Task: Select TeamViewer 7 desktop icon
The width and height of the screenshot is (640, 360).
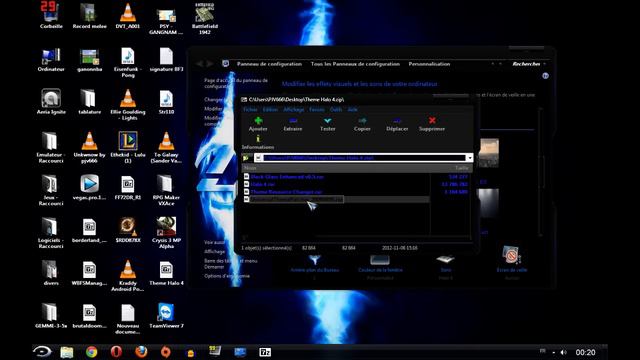Action: pyautogui.click(x=167, y=316)
